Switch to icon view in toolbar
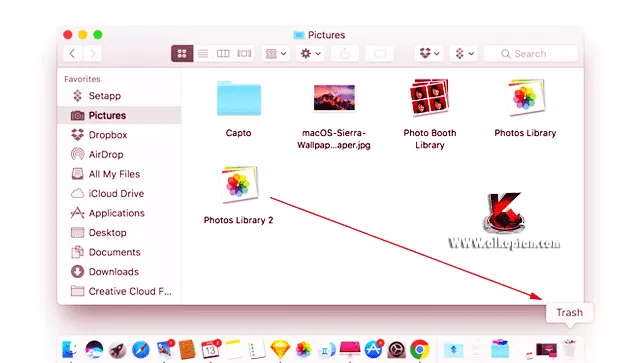 click(x=182, y=53)
